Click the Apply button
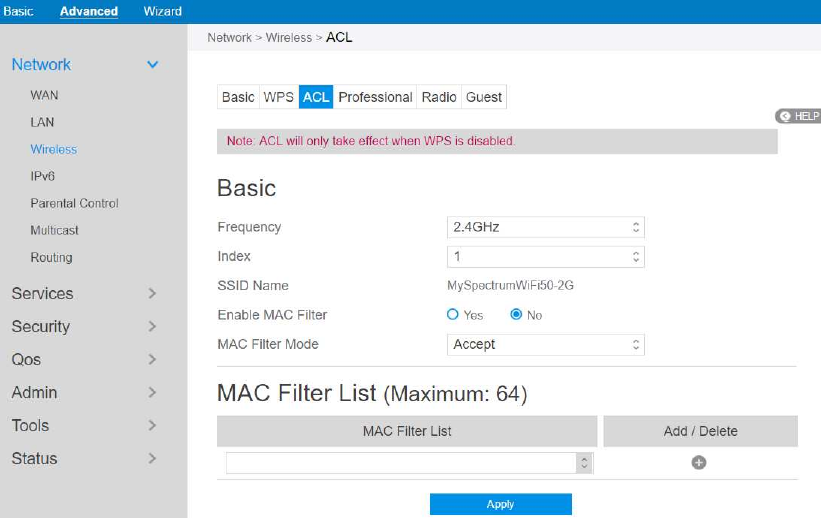This screenshot has height=518, width=821. click(x=500, y=504)
